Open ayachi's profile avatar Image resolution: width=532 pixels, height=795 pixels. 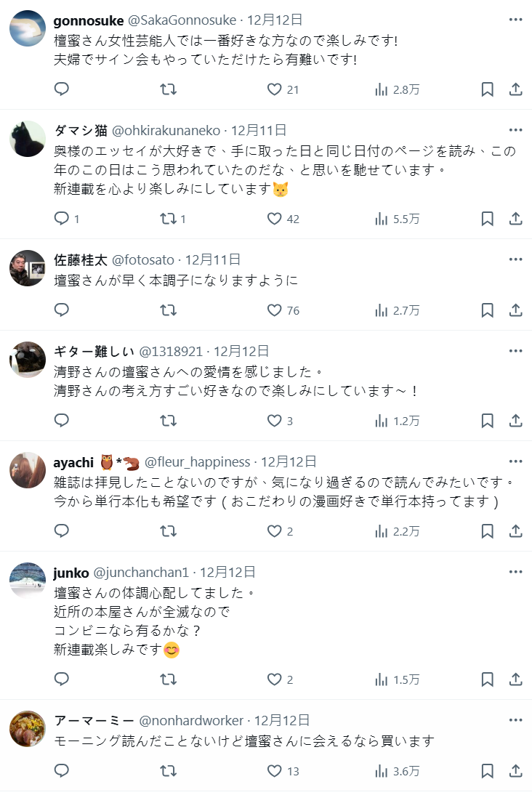point(28,470)
